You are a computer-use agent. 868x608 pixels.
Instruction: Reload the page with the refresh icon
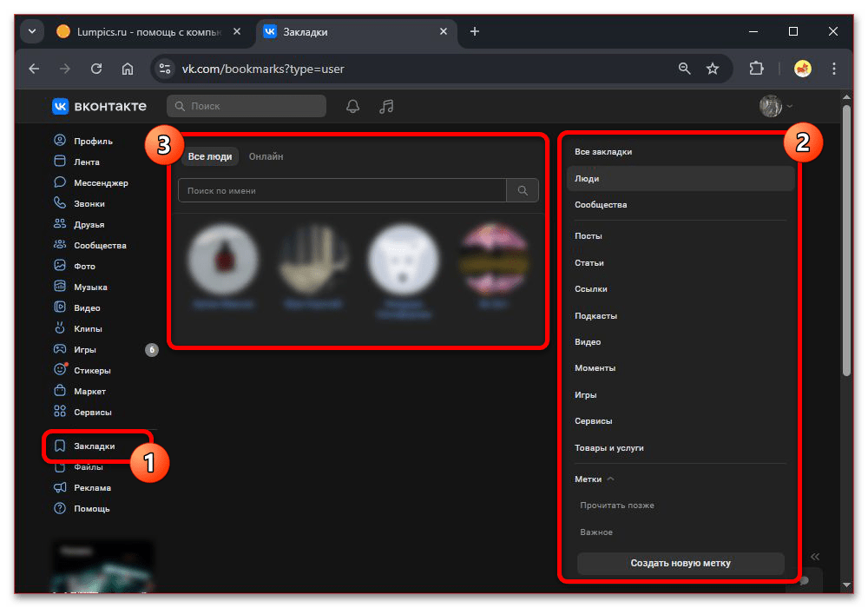click(x=96, y=69)
